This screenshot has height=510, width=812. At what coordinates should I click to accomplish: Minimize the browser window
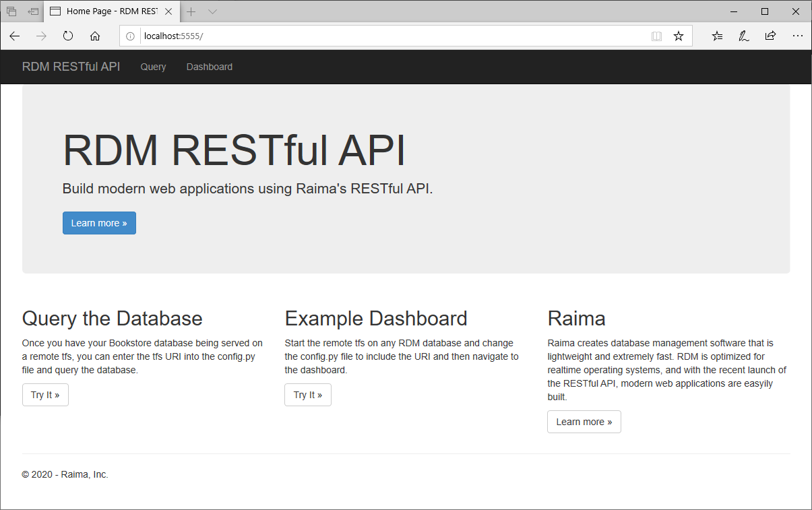(733, 11)
